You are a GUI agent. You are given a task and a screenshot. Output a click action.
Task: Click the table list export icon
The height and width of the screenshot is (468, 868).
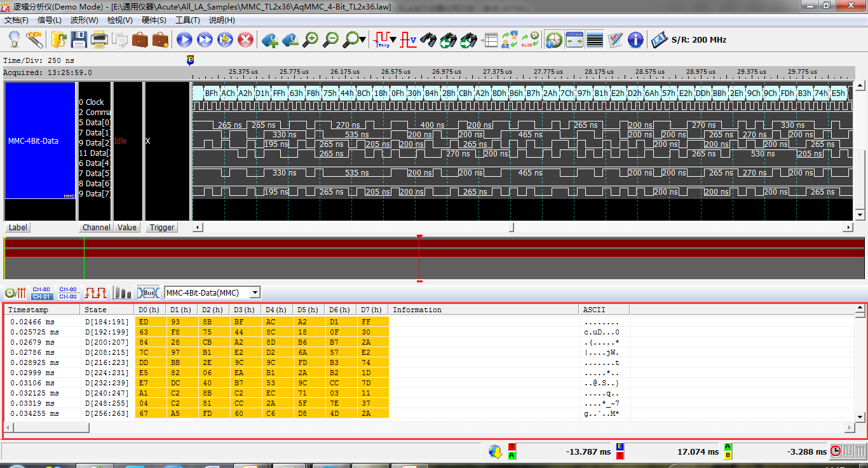(489, 39)
